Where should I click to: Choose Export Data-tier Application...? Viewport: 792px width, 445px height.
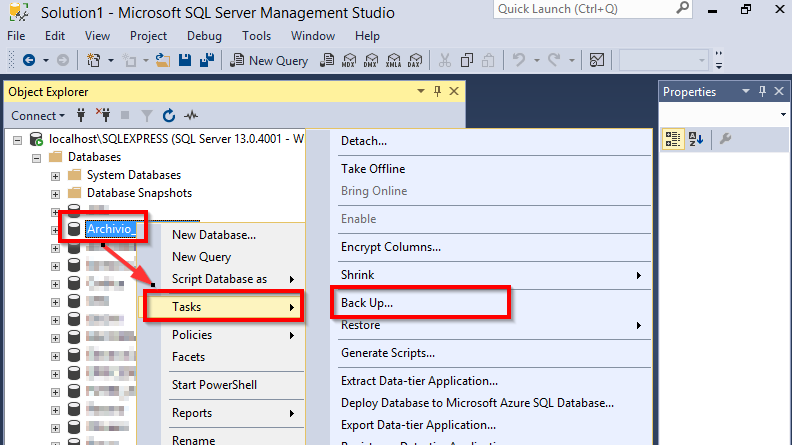click(418, 425)
